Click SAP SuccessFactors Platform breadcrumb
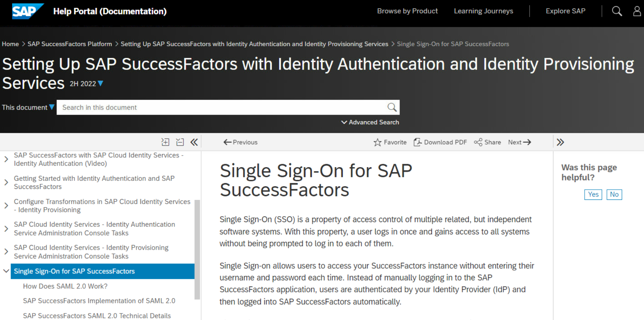This screenshot has height=320, width=644. coord(70,44)
